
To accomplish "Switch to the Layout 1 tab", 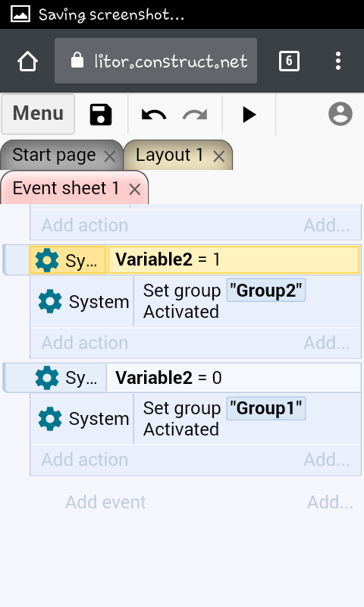I will tap(169, 155).
